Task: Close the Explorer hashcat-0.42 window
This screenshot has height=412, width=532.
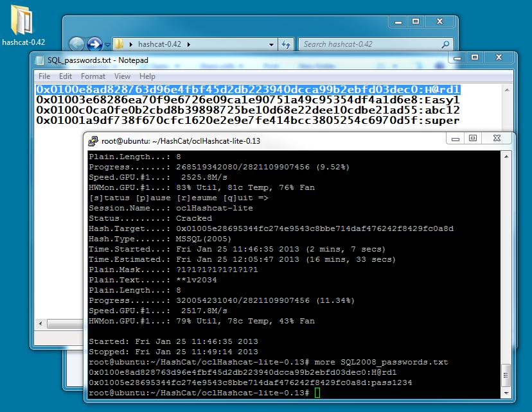Action: pyautogui.click(x=439, y=22)
